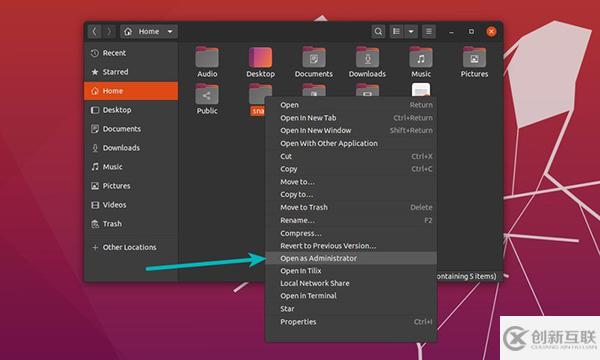The width and height of the screenshot is (600, 360).
Task: Select the Public folder icon
Action: point(207,94)
